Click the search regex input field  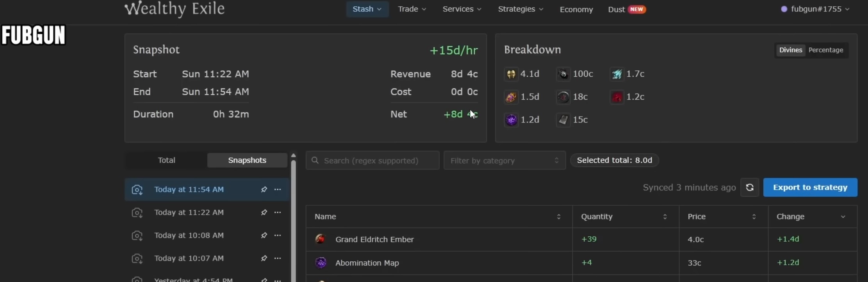coord(373,160)
